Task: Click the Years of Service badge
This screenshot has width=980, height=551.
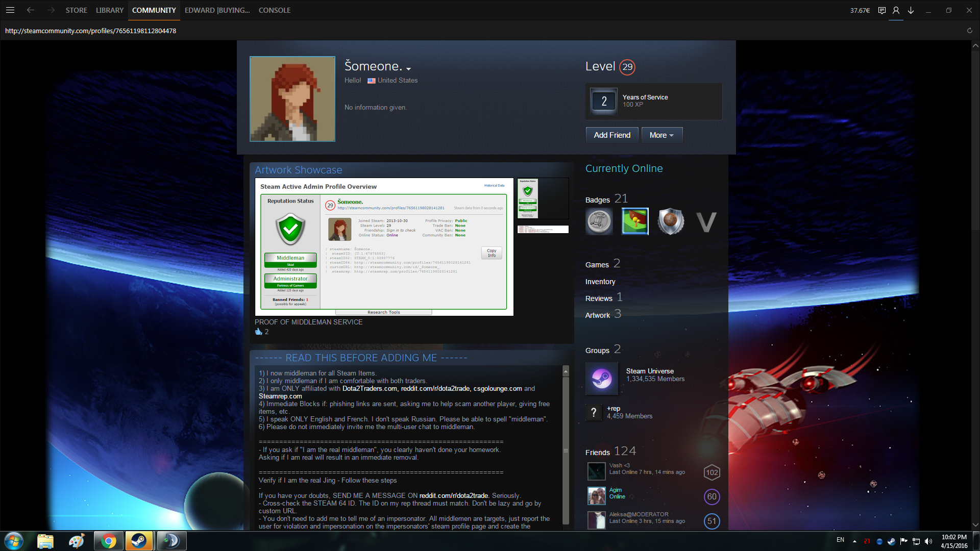Action: pos(604,101)
